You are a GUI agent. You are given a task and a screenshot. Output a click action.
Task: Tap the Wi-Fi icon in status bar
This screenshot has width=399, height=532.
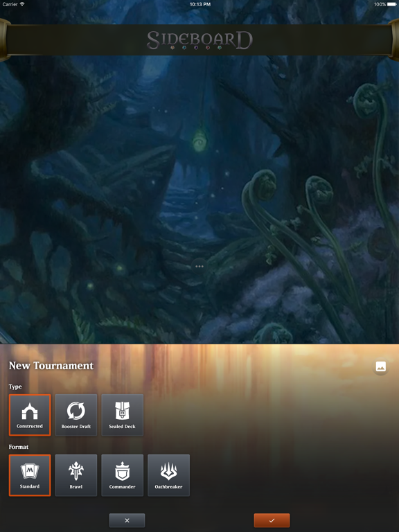[22, 4]
